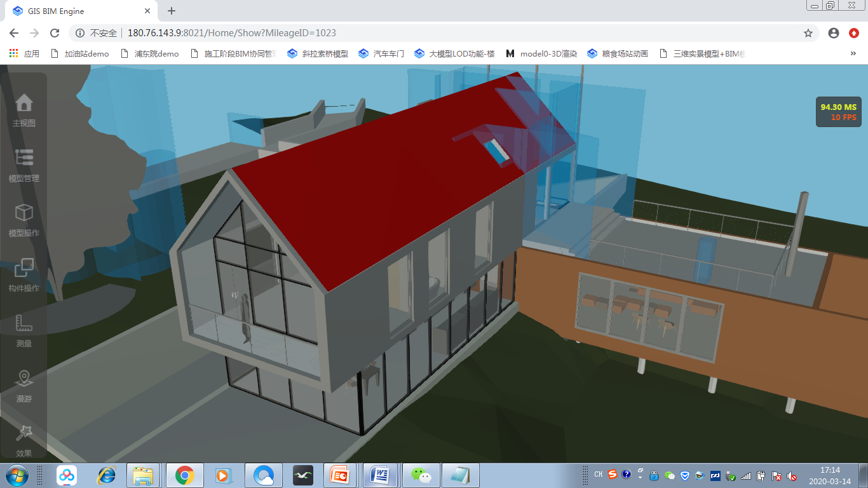Open the 构件操作 component operation tool

24,274
